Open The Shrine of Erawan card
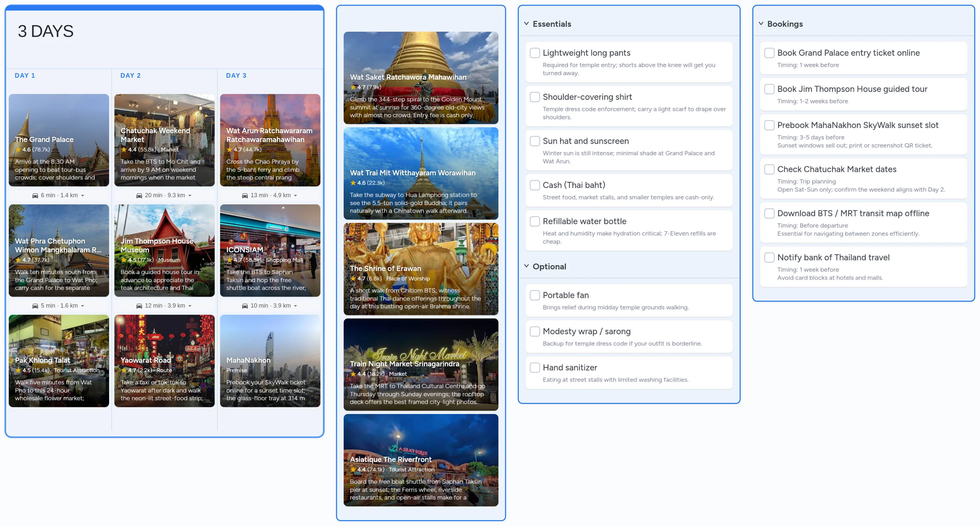This screenshot has height=526, width=980. (x=421, y=269)
